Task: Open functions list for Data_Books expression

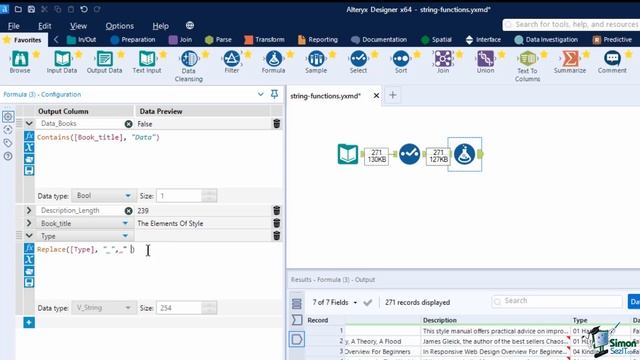Action: [x=29, y=136]
